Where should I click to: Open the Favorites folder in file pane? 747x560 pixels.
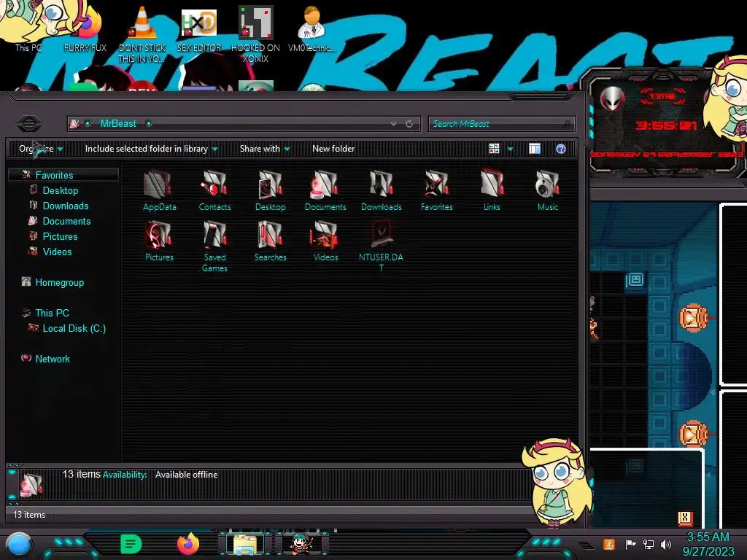coord(436,190)
